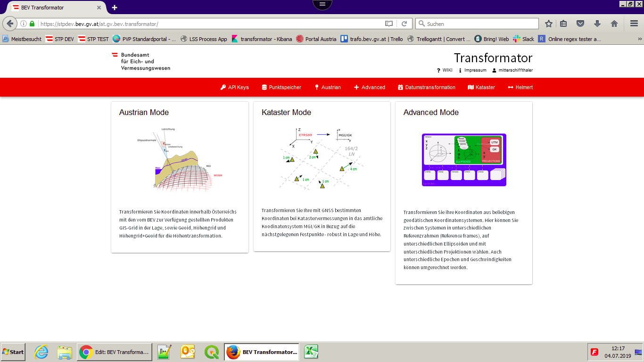Open the Firefox hamburger menu

coord(634,24)
